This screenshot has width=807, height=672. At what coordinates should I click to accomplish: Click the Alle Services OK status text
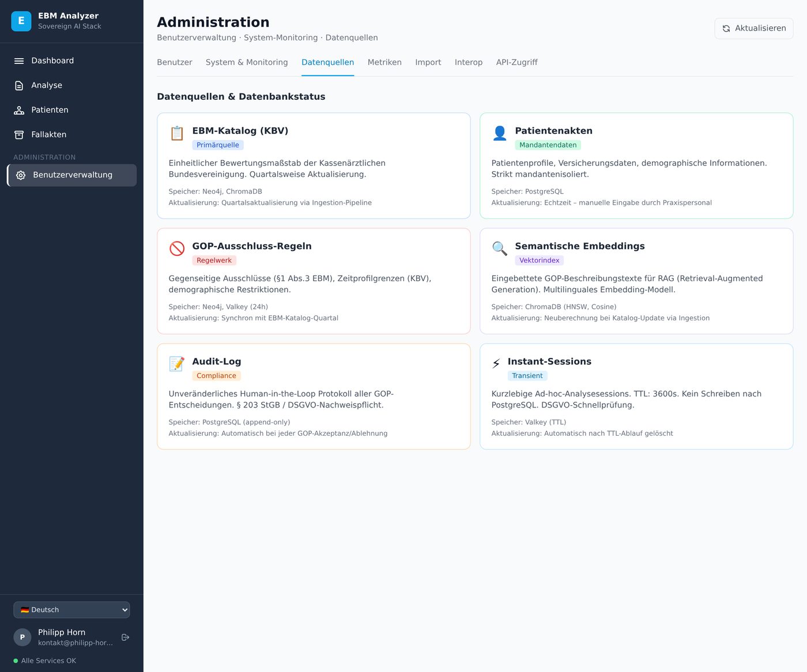[x=48, y=661]
